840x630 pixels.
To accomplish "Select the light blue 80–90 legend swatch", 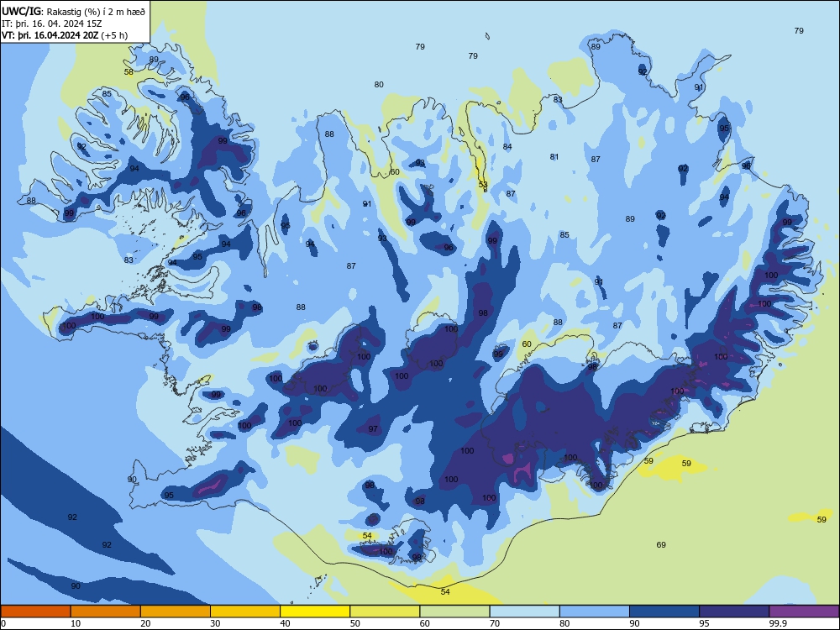I will click(595, 612).
